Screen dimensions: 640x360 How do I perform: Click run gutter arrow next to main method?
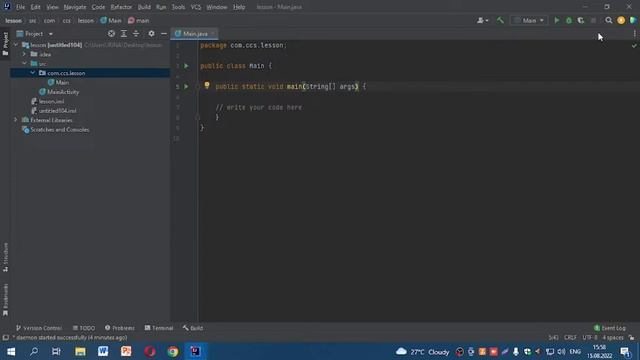186,87
